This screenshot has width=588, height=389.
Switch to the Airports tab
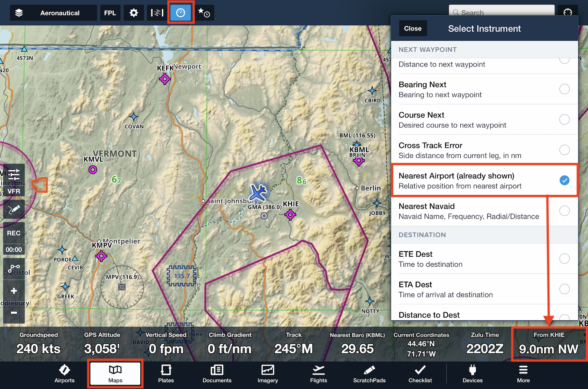pyautogui.click(x=65, y=374)
